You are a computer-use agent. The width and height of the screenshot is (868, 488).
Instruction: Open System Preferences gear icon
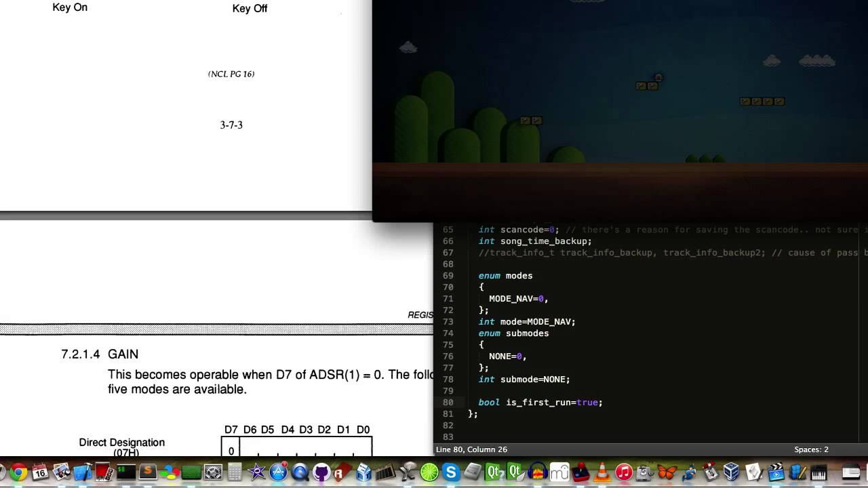click(x=213, y=472)
